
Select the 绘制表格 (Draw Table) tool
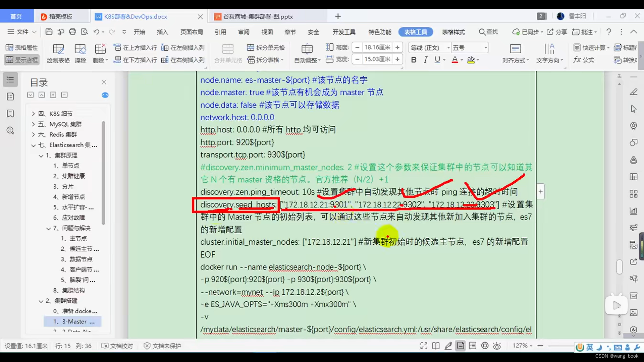[58, 53]
